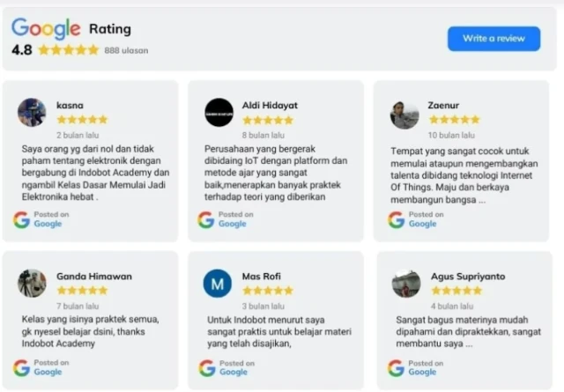Click Google G icon in Aldi Hidayat's review

pos(207,219)
